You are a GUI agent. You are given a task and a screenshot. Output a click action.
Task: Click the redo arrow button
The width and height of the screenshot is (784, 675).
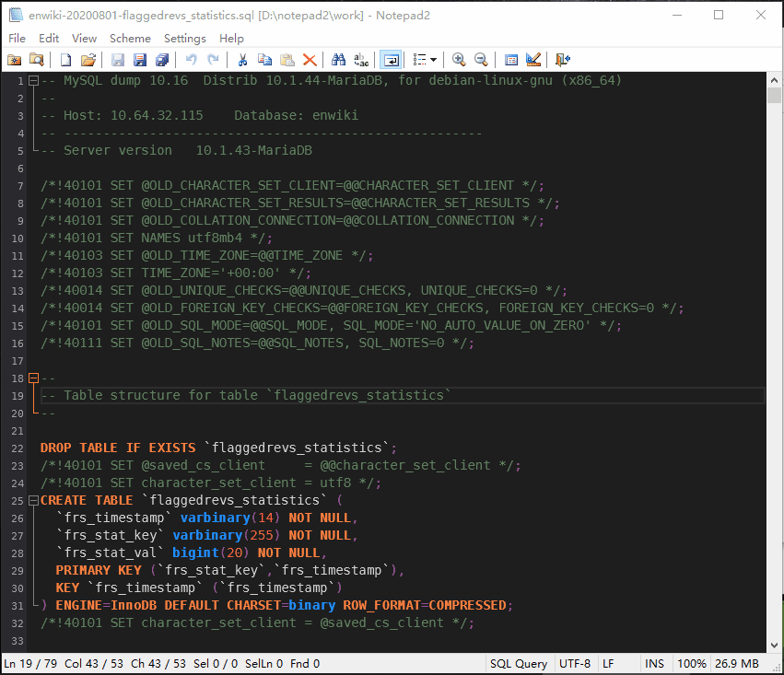[x=215, y=59]
